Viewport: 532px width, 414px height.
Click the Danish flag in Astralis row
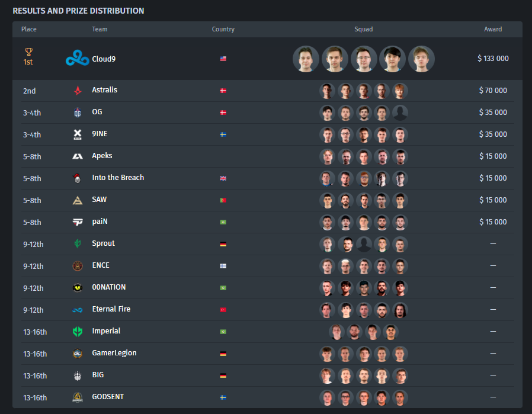click(223, 91)
